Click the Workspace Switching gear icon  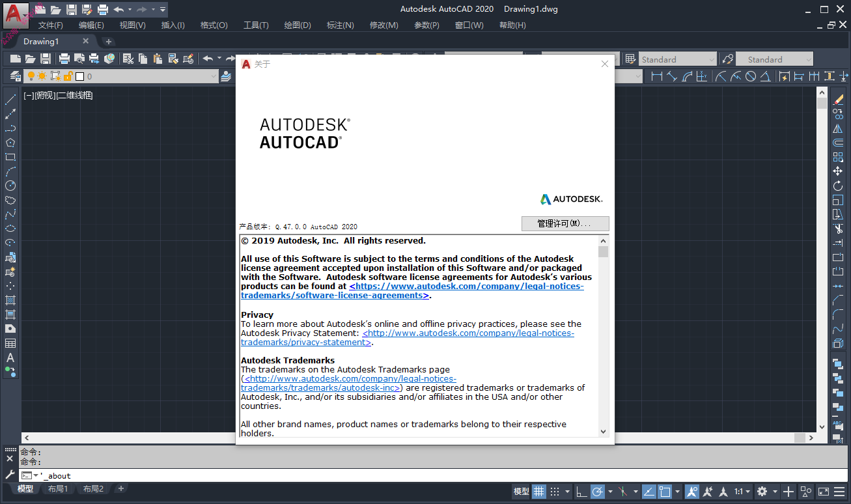(762, 491)
